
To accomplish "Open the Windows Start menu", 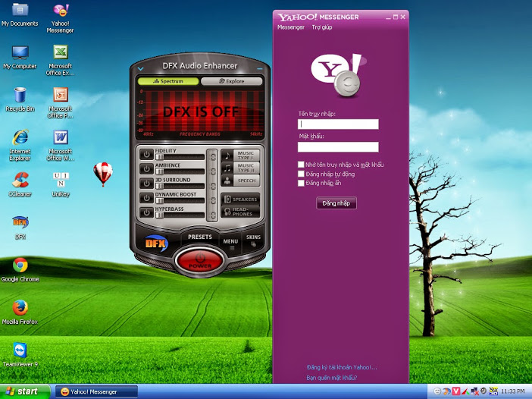I will pyautogui.click(x=25, y=391).
